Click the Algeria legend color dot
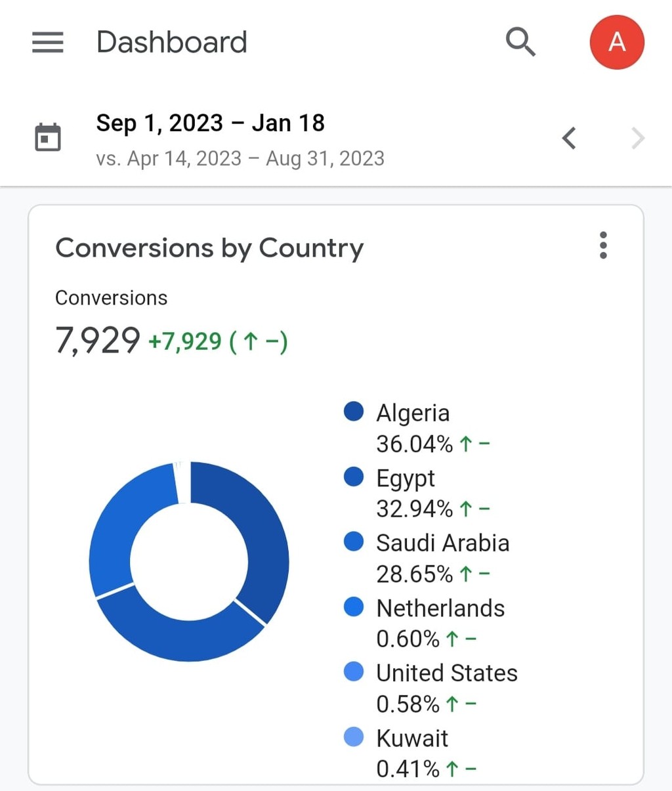 coord(354,412)
